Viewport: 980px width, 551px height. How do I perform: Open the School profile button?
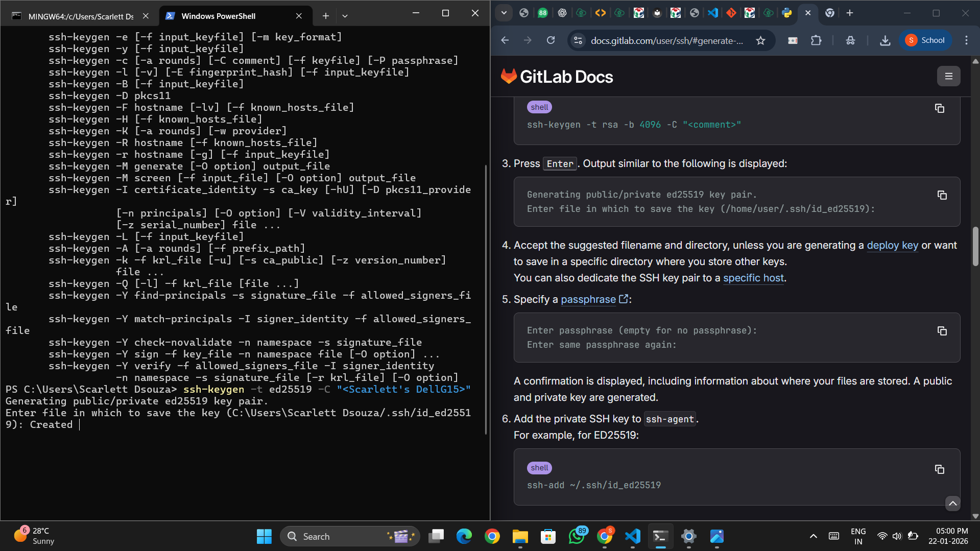pyautogui.click(x=925, y=40)
